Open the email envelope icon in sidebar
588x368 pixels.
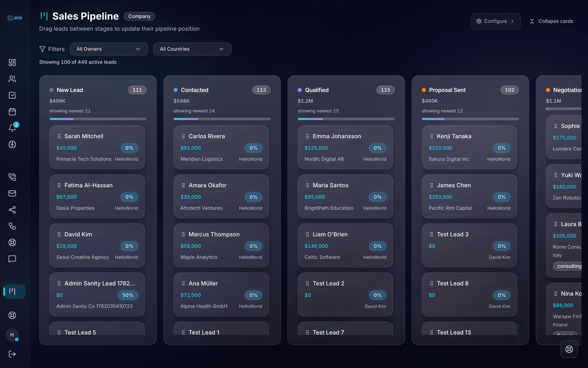coord(12,193)
